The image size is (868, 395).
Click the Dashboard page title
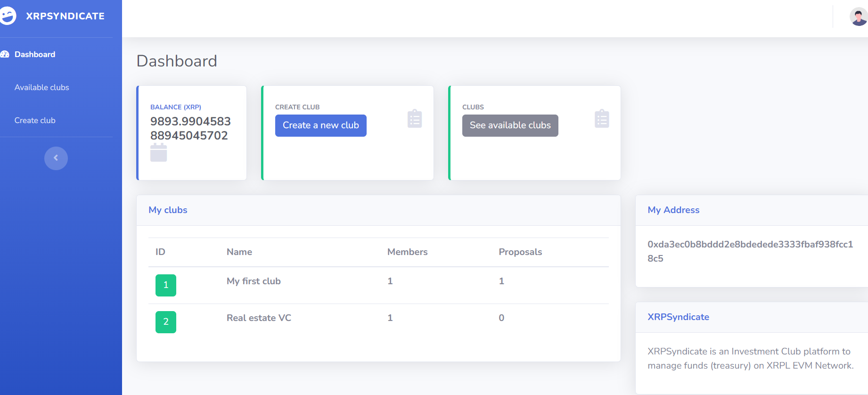tap(177, 61)
